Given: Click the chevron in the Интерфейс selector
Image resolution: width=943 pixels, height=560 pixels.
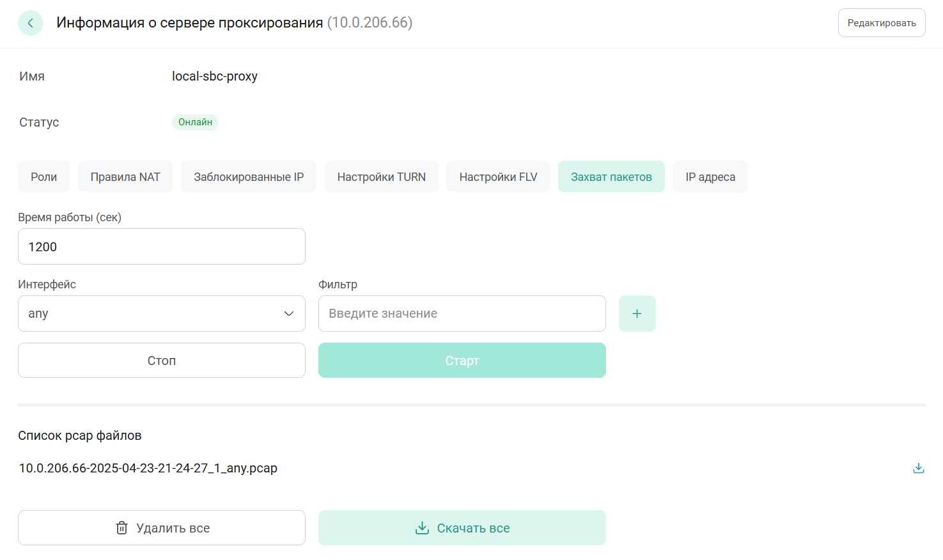Looking at the screenshot, I should click(288, 313).
